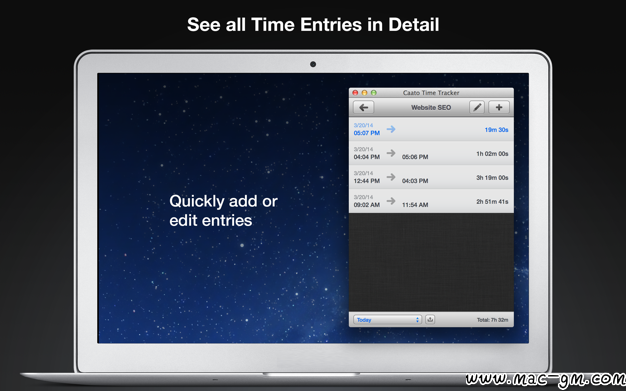Click the back arrow button

coord(363,107)
